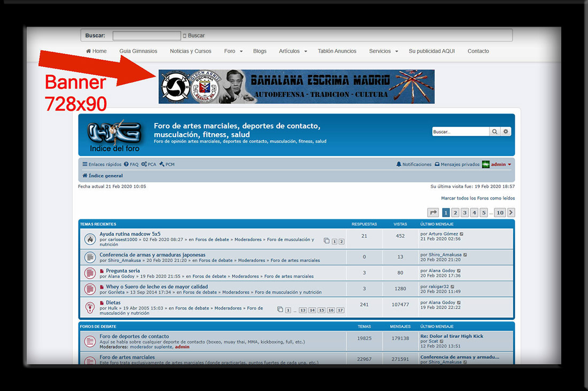
Task: Expand Enlaces rápidos quick links
Action: pos(102,165)
